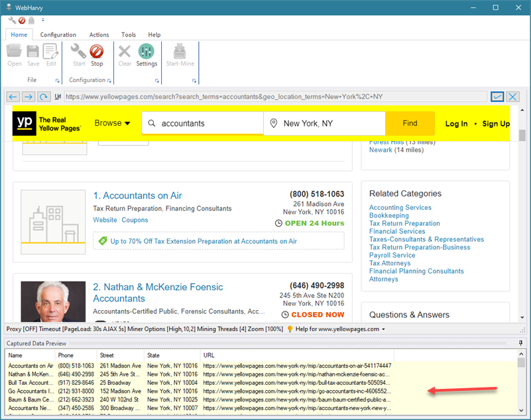531x420 pixels.
Task: Open the Actions ribbon tab
Action: point(99,34)
